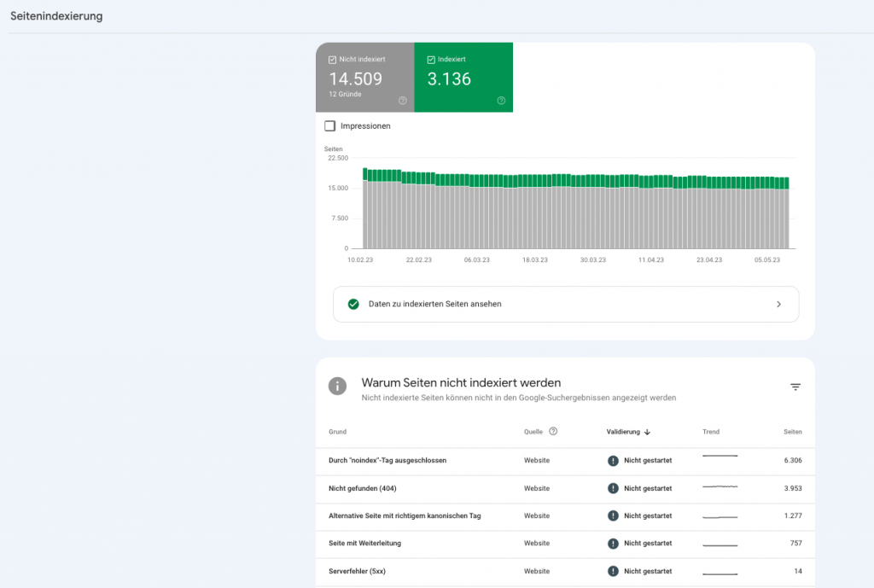Open the filter icon for reasons table

795,387
